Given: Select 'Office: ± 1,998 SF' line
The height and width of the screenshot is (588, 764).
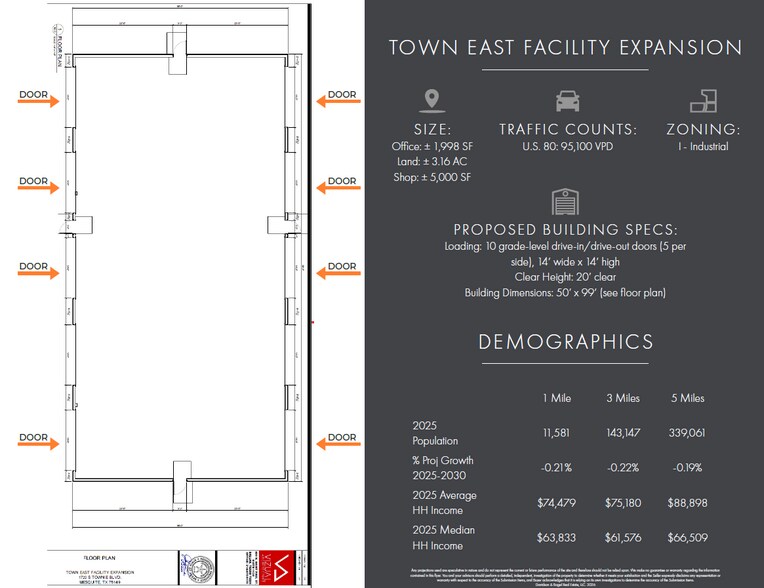Looking at the screenshot, I should click(x=432, y=146).
